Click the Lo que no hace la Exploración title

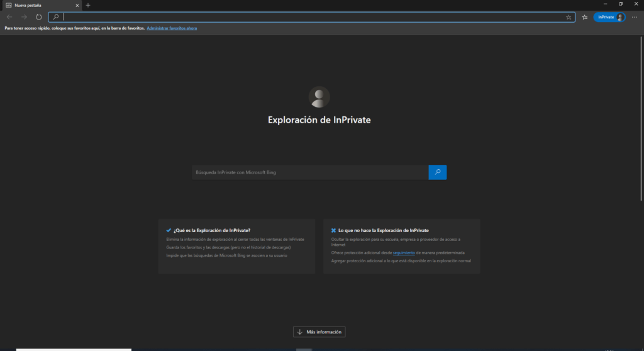(x=383, y=231)
